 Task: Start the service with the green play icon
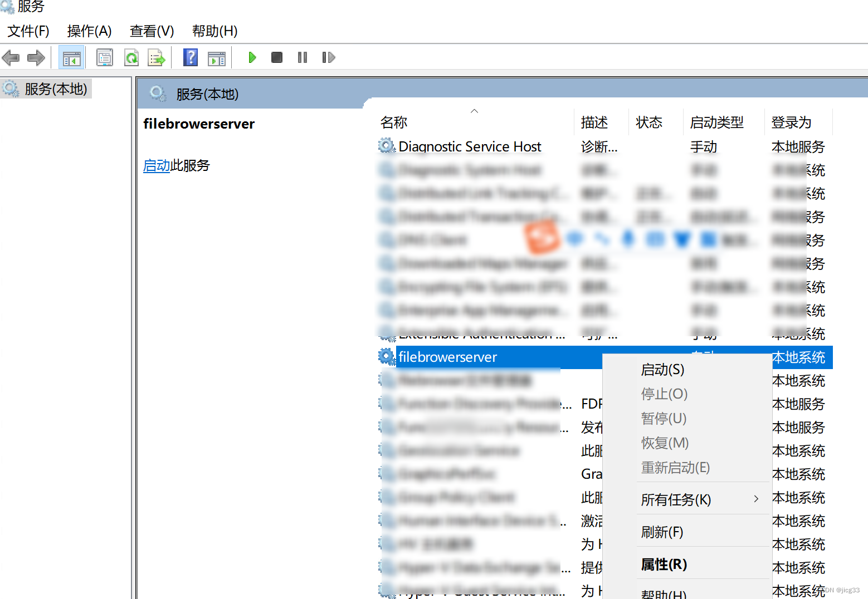tap(252, 57)
